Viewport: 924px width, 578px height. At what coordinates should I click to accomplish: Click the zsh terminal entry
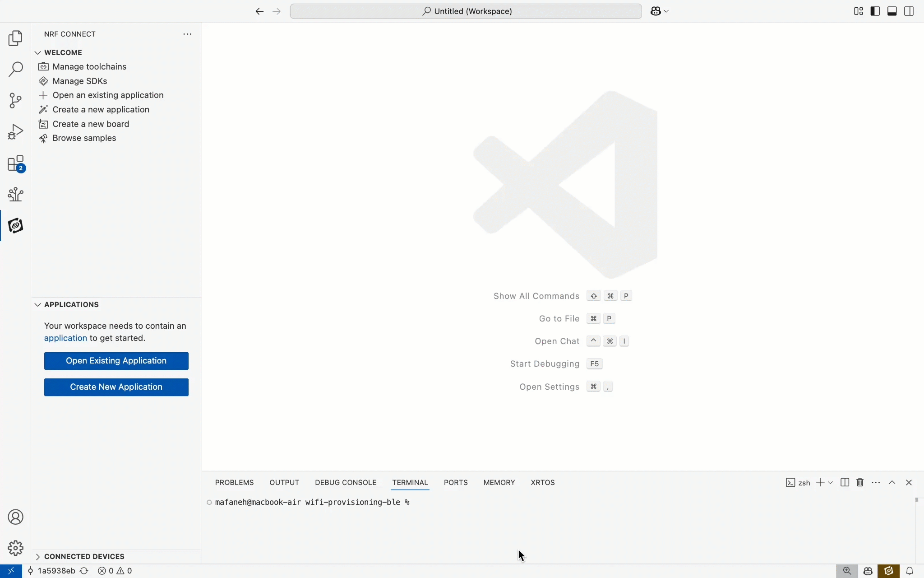click(798, 483)
